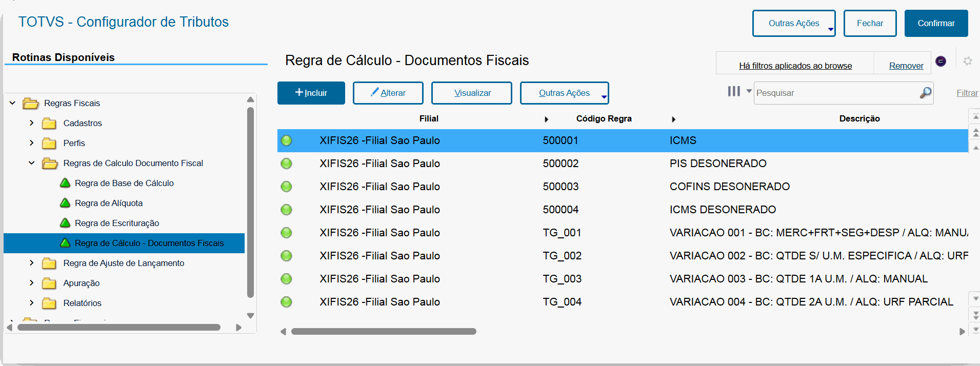Click green triangle icon for Regra de Escrituração

[x=65, y=223]
